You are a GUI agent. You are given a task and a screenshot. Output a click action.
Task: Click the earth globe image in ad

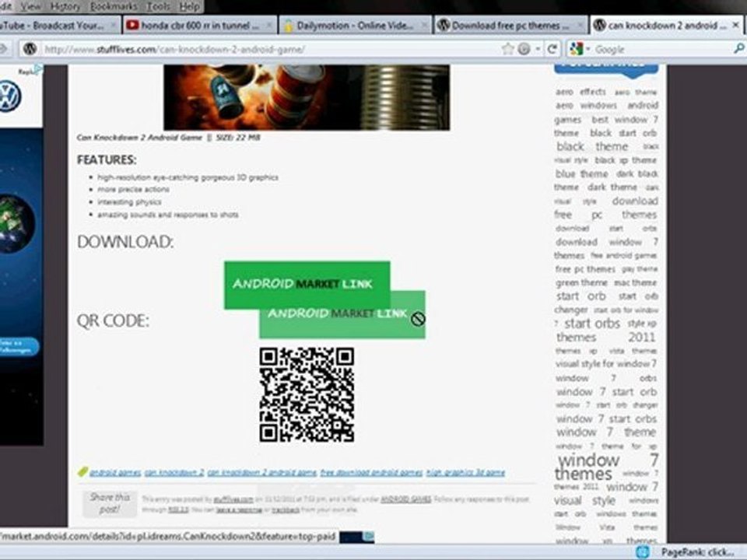(x=16, y=223)
